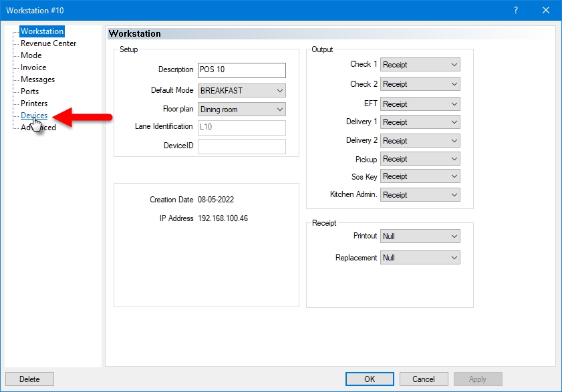Focus the DeviceID input field
This screenshot has width=562, height=392.
(241, 146)
